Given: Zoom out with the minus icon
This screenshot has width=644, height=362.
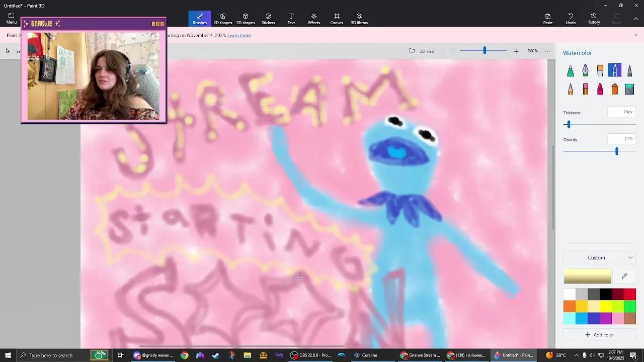Looking at the screenshot, I should pos(450,51).
